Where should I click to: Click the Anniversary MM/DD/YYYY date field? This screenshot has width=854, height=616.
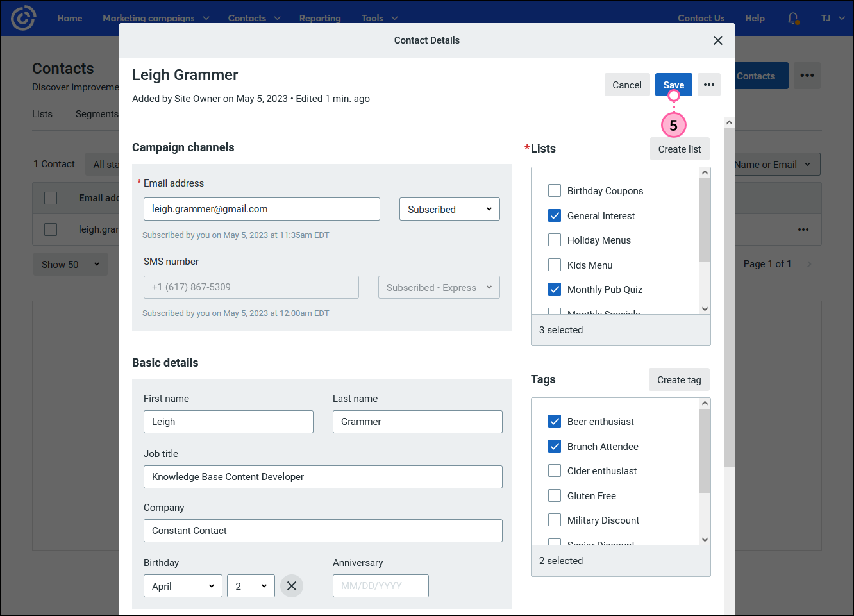381,585
